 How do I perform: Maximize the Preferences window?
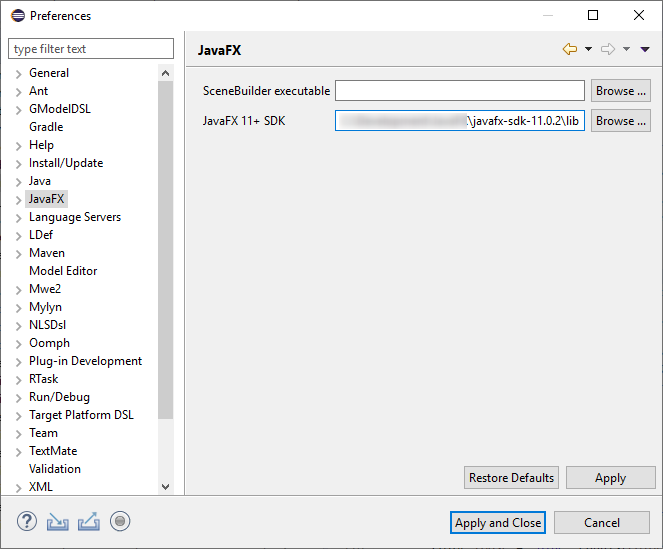(593, 15)
